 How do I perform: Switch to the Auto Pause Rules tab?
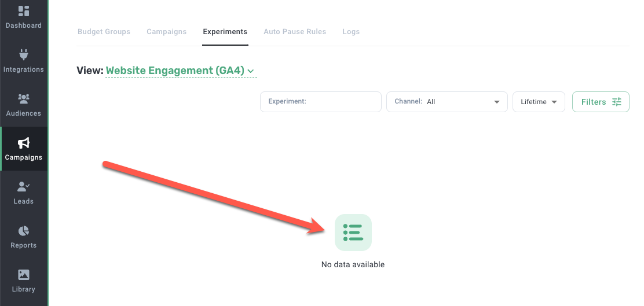pyautogui.click(x=295, y=32)
